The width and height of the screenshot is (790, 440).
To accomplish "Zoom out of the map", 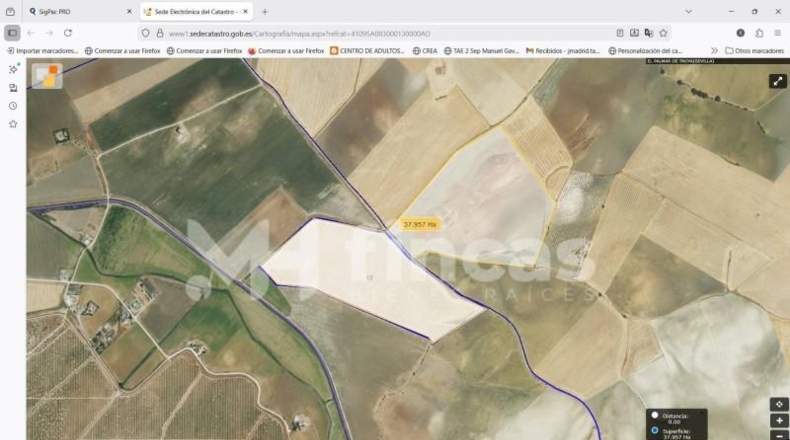I will point(779,435).
